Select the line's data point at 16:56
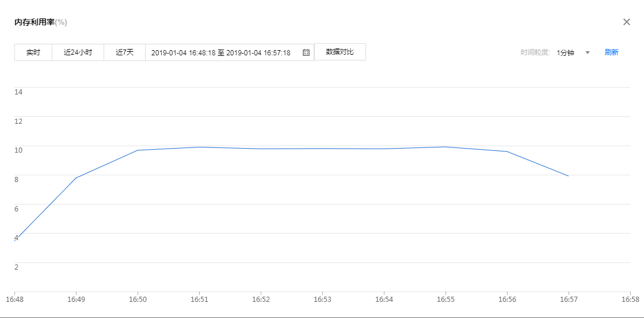This screenshot has width=644, height=318. [x=507, y=152]
